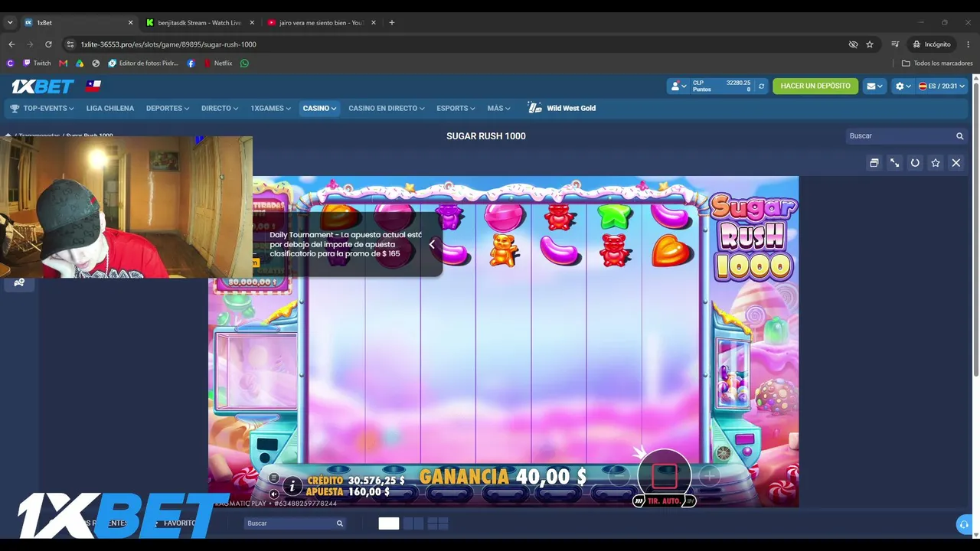This screenshot has width=980, height=551.
Task: Refresh the account balance
Action: click(761, 86)
